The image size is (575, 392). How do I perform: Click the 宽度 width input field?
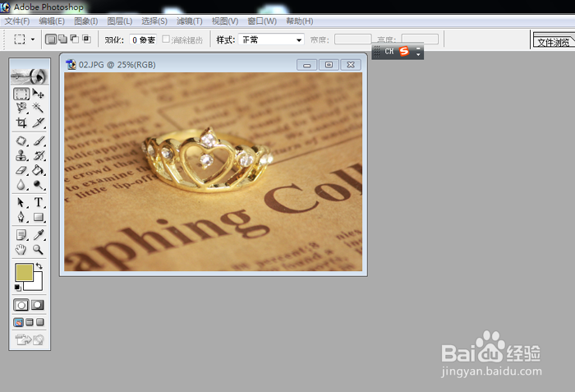coord(352,39)
